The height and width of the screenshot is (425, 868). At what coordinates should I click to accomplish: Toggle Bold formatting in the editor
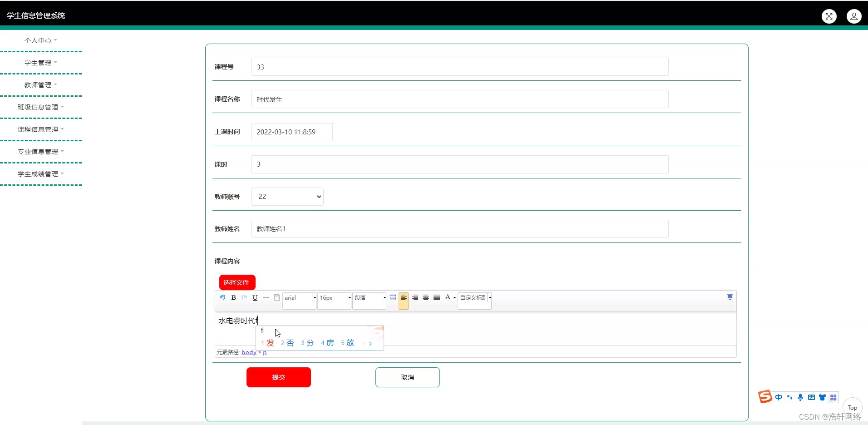point(233,297)
